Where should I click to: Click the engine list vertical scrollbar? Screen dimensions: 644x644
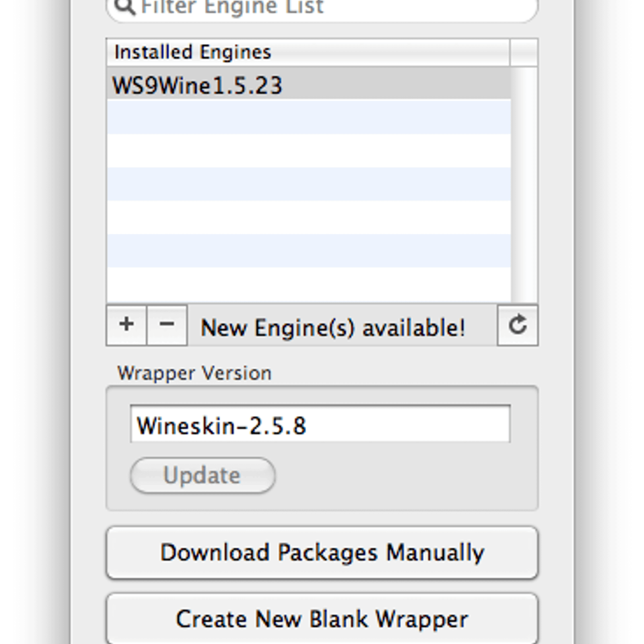tap(524, 184)
